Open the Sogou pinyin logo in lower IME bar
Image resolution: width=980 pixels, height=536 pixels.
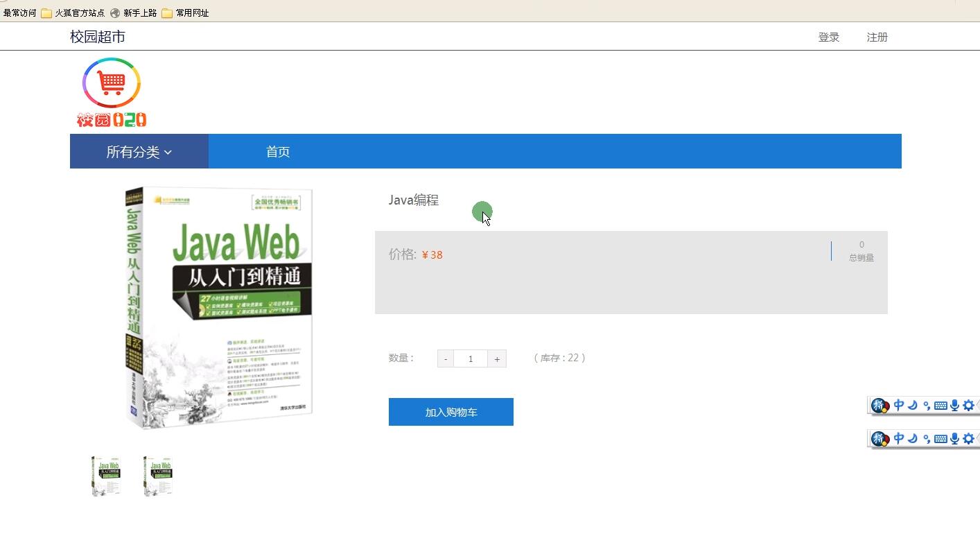[880, 439]
